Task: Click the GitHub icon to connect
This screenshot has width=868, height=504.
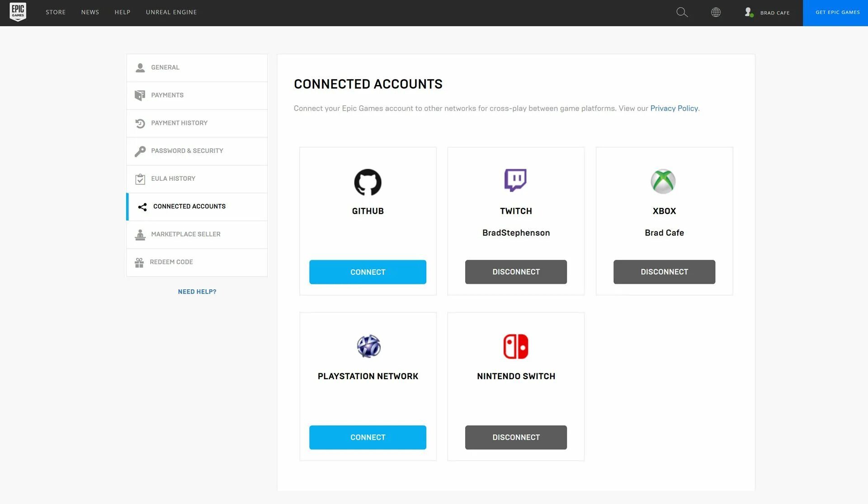Action: pos(368,181)
